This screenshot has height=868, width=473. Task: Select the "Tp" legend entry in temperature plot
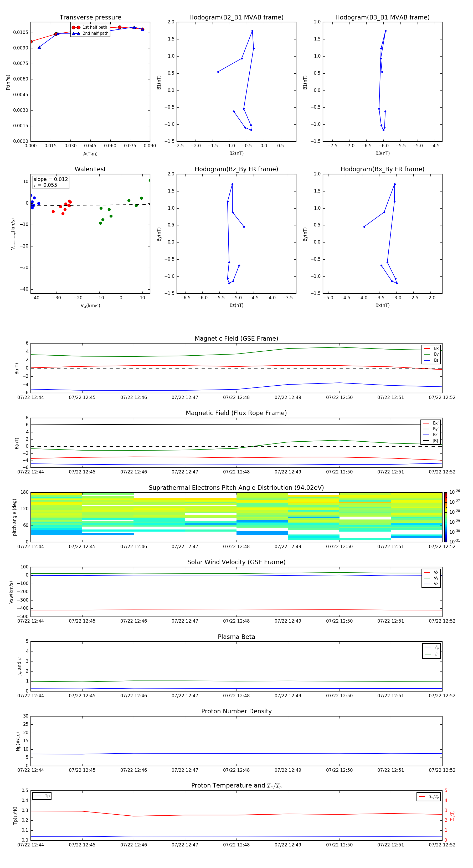(42, 796)
